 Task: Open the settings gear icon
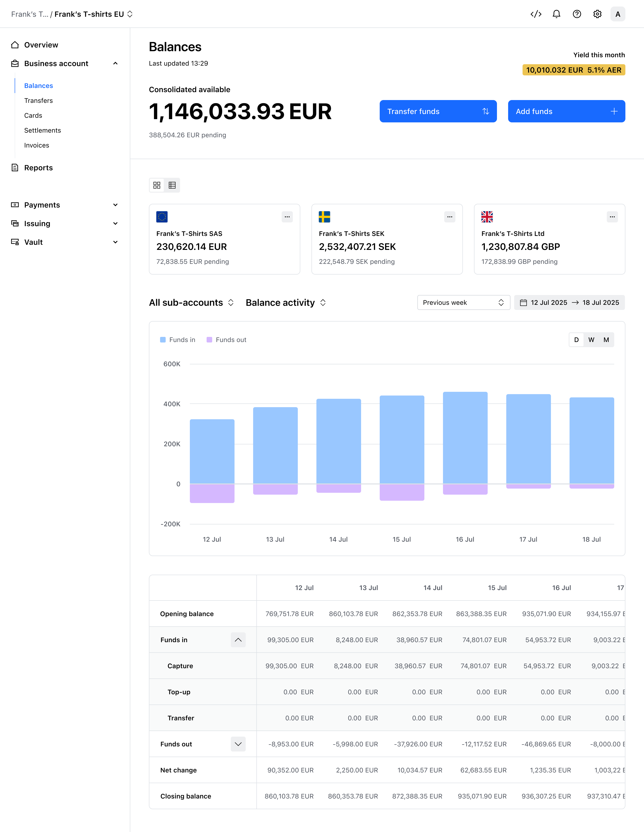click(x=597, y=14)
